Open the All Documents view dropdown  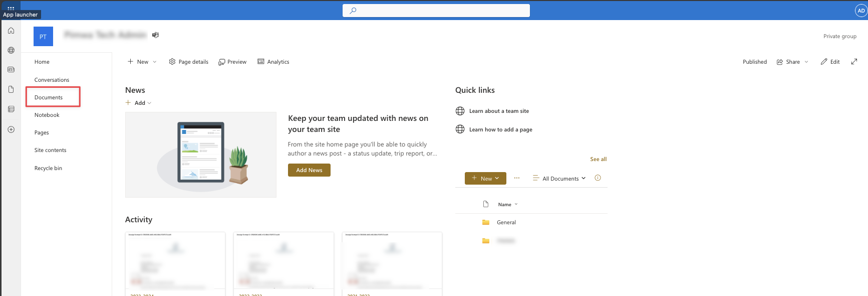(x=559, y=179)
